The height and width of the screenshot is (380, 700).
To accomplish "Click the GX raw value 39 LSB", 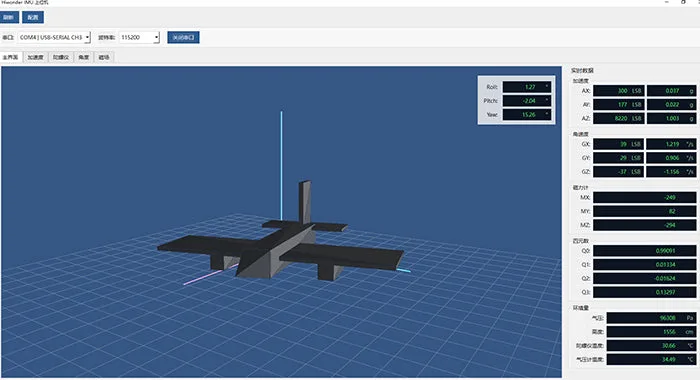I will (x=618, y=144).
